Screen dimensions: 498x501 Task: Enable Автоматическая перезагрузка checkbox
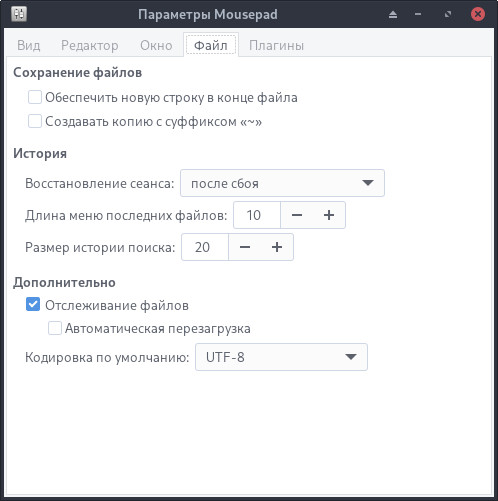pyautogui.click(x=55, y=328)
